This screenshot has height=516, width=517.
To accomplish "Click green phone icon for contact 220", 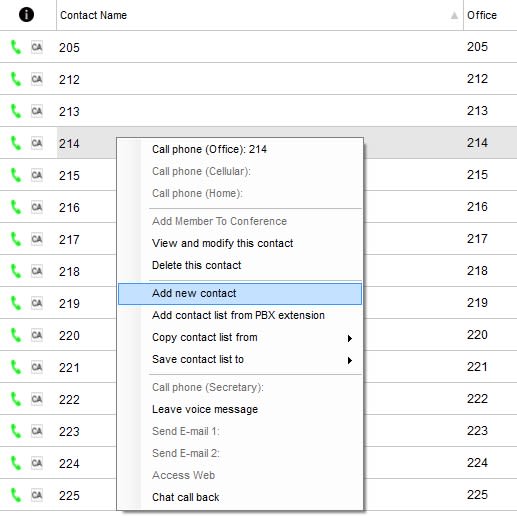I will point(16,335).
